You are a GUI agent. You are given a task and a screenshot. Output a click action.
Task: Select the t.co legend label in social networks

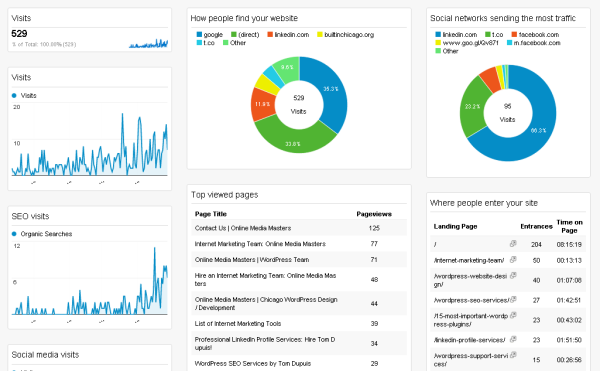click(497, 34)
